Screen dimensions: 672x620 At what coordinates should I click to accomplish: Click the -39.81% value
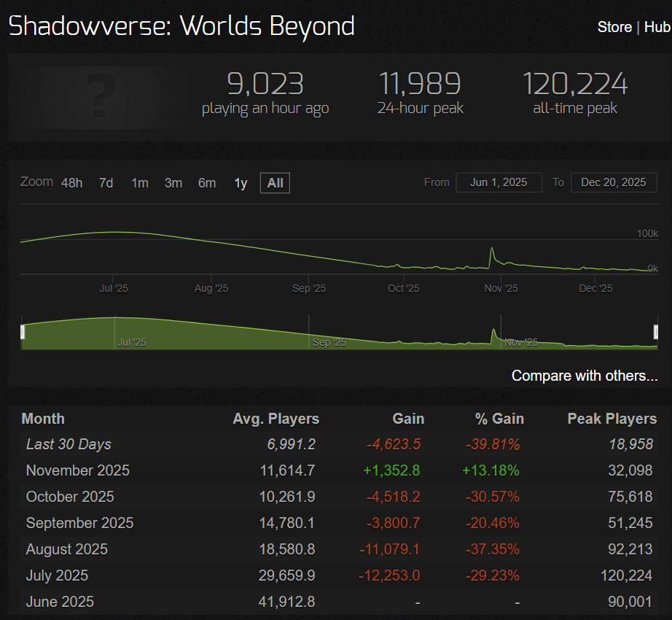point(493,444)
